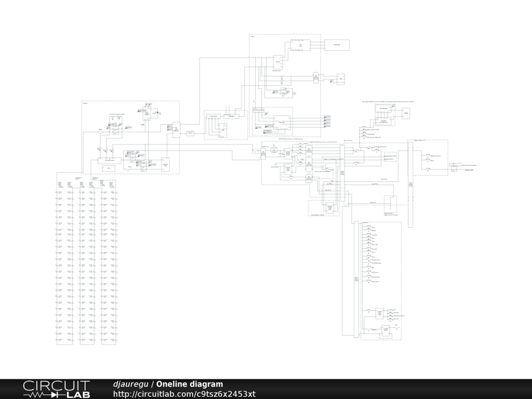Select the MOTOR LEFT block
The height and width of the screenshot is (399, 532).
click(337, 46)
